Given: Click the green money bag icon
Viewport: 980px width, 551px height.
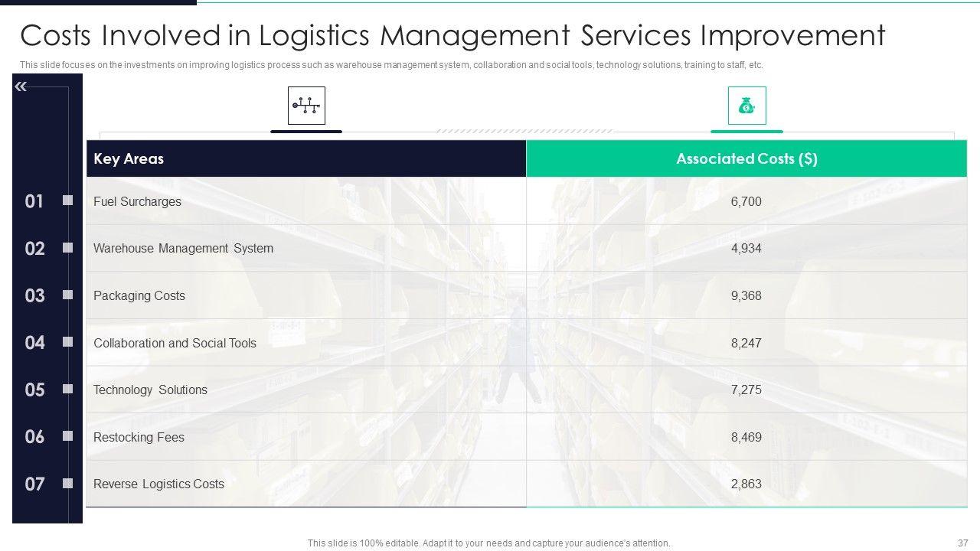Looking at the screenshot, I should coord(746,106).
